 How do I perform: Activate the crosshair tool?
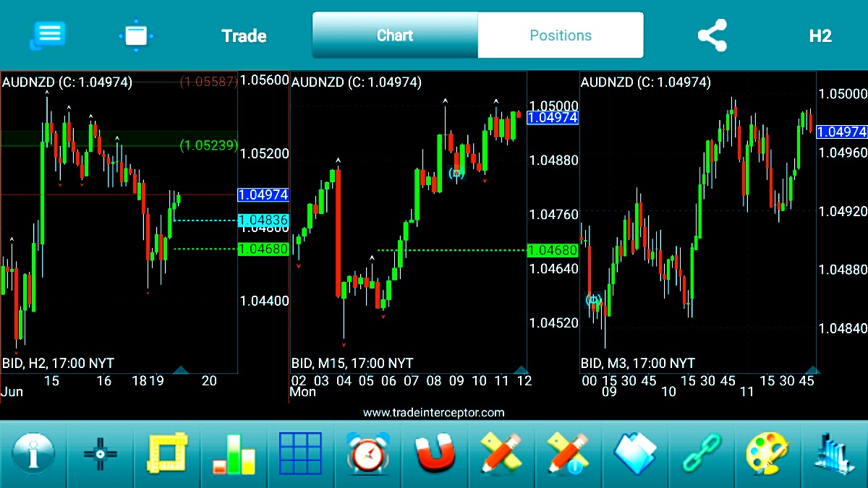point(100,455)
